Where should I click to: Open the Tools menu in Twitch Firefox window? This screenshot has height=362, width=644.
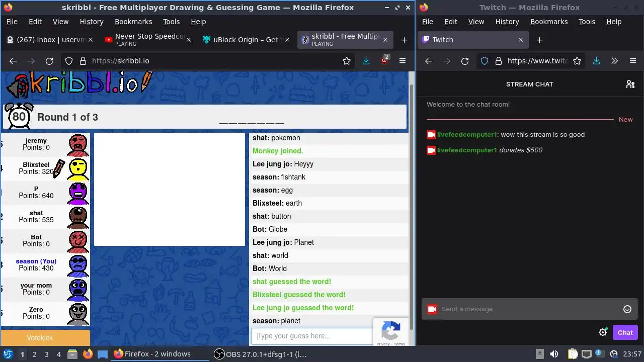[x=587, y=22]
